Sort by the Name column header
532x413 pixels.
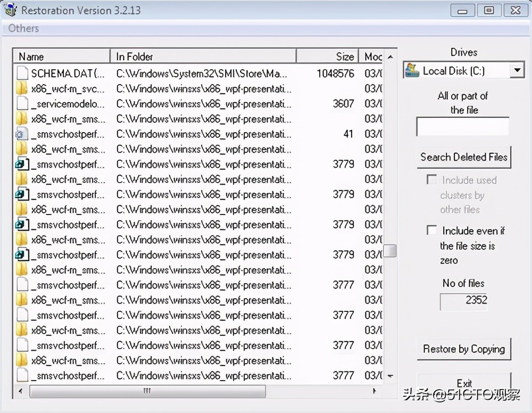tap(62, 56)
